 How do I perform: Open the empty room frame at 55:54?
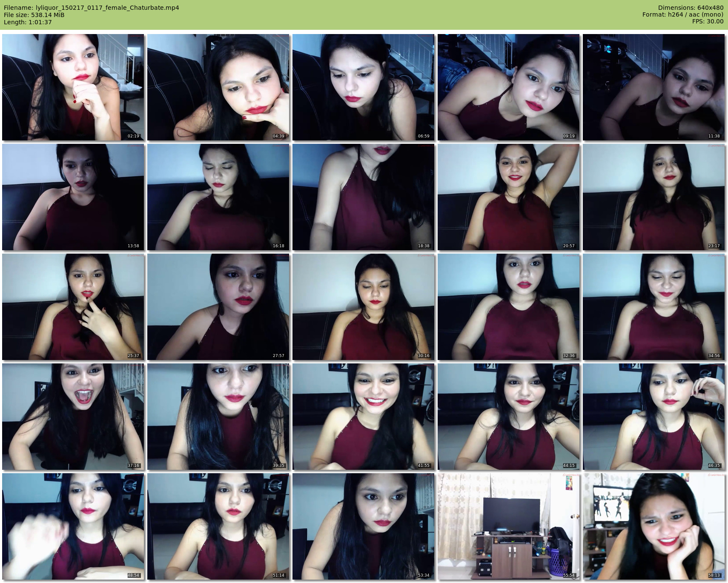(508, 526)
